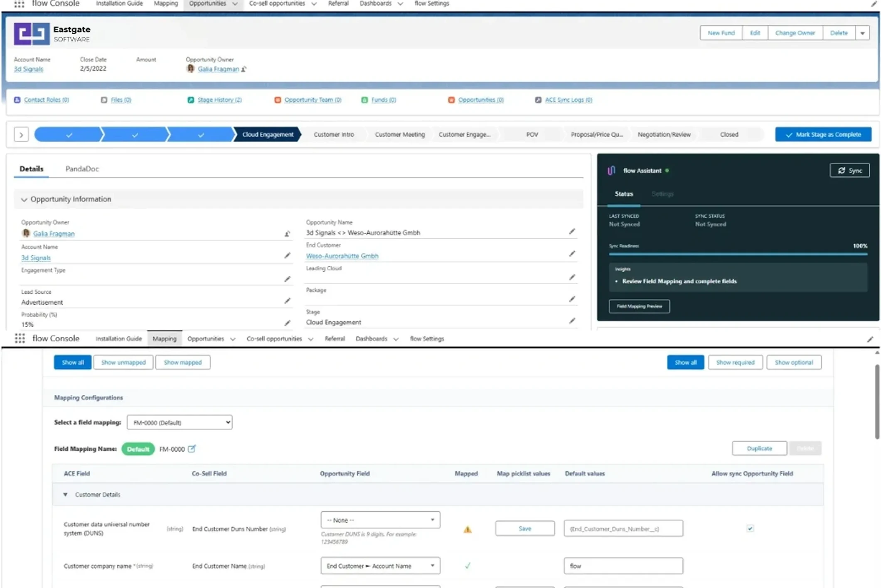Open the Select a field mapping dropdown
The width and height of the screenshot is (881, 588).
180,422
